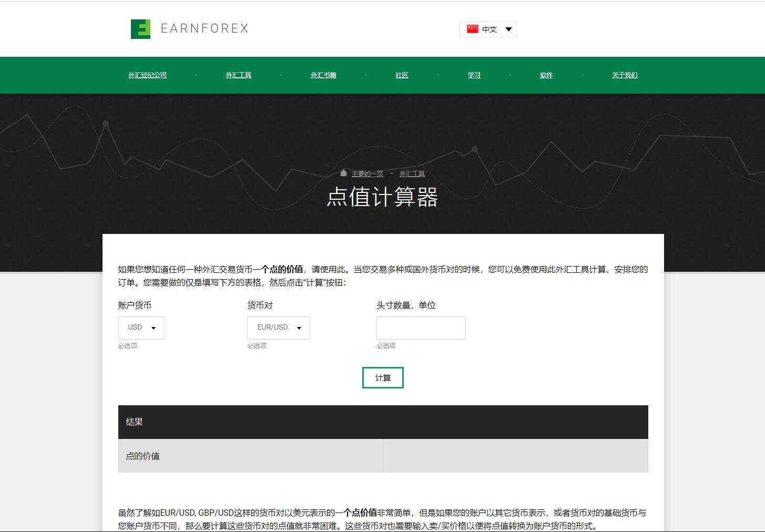Expand the USD account currency dropdown

141,328
